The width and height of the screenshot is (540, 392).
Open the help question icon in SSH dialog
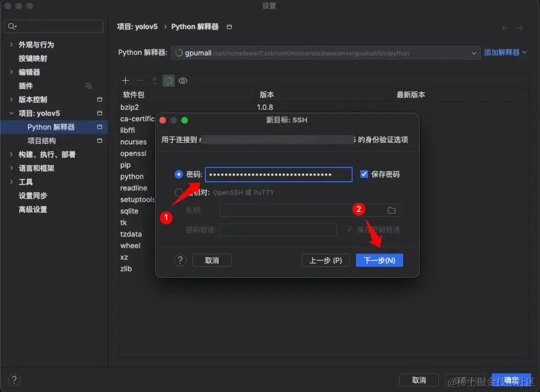point(180,260)
